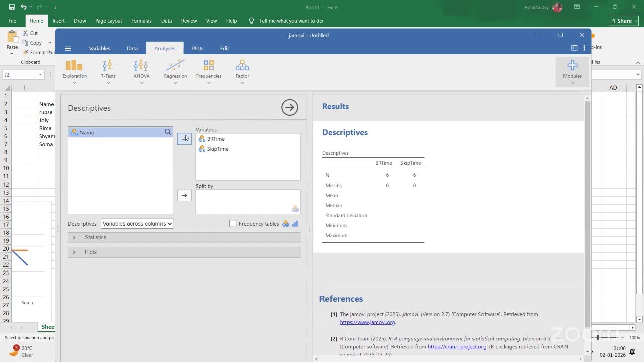Open the Excel Formulas tab

141,21
